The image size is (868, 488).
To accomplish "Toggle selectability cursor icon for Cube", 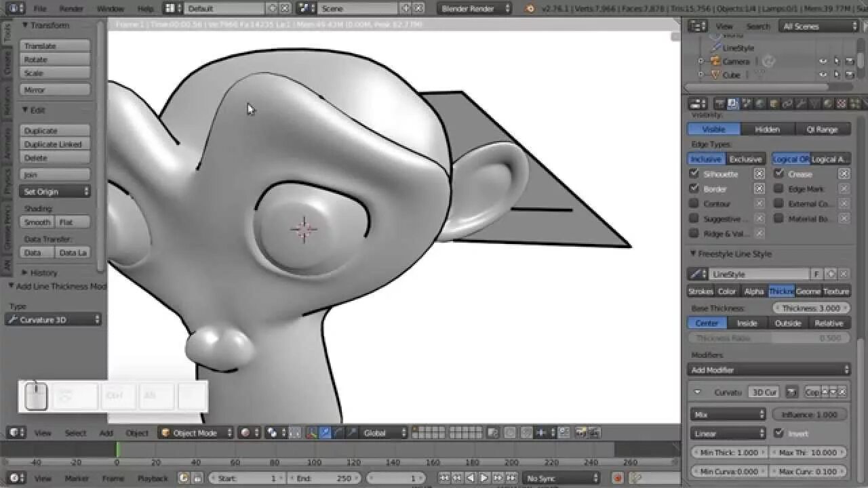I will click(x=836, y=75).
